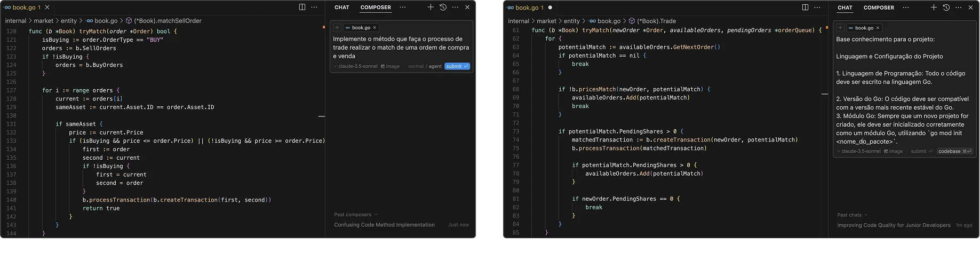Attach image in left composer
The height and width of the screenshot is (265, 980).
pyautogui.click(x=391, y=66)
